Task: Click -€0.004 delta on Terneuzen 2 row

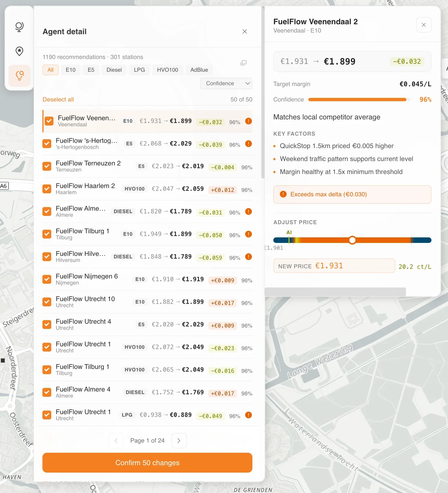Action: tap(223, 167)
